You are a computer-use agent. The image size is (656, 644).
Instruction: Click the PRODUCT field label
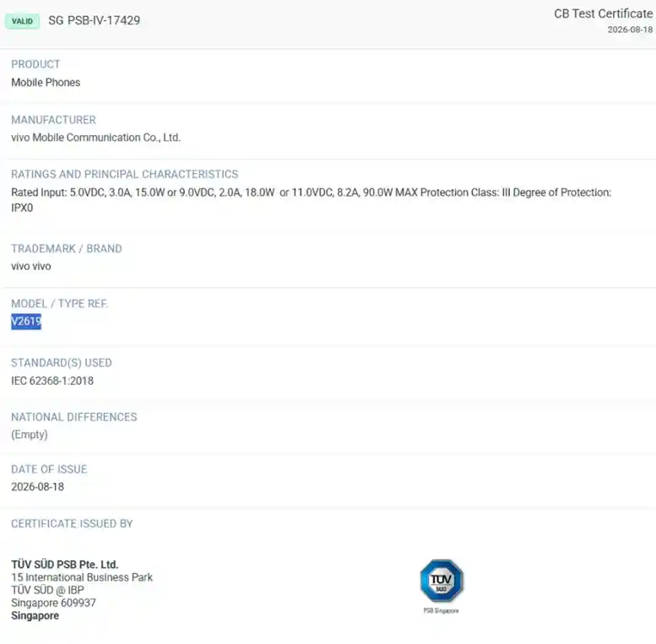[x=35, y=64]
